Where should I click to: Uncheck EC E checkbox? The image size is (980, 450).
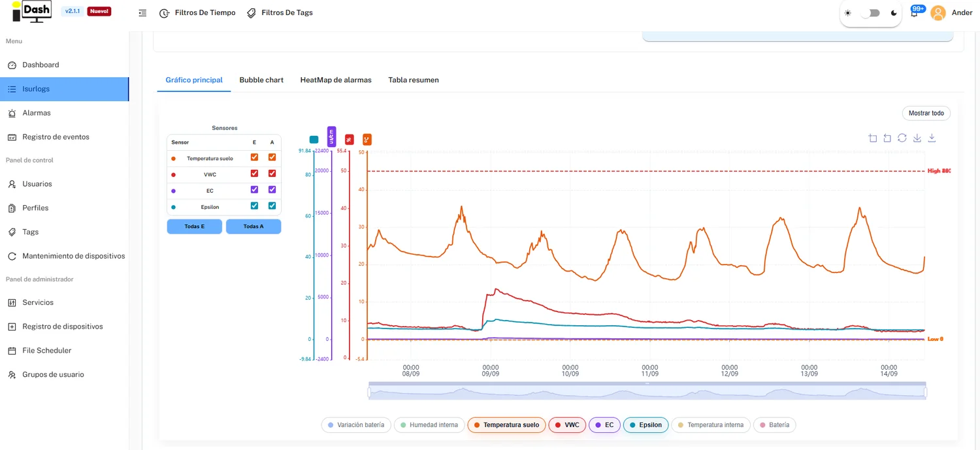254,189
